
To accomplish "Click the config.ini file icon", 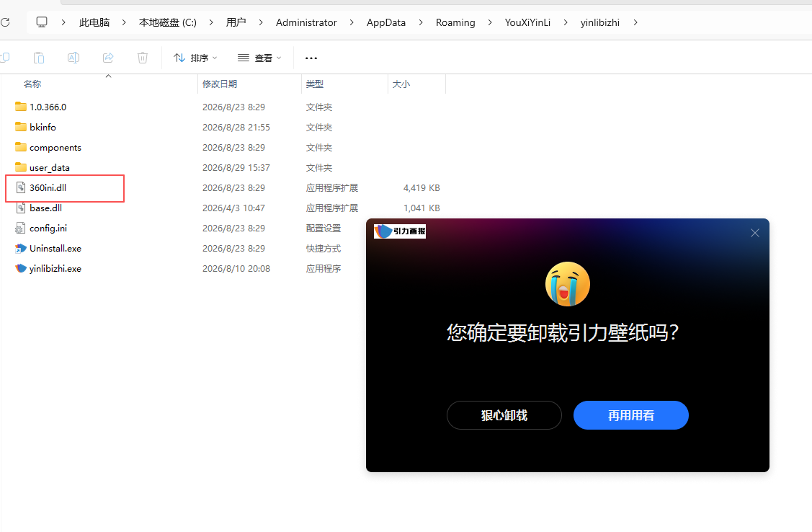I will [21, 228].
